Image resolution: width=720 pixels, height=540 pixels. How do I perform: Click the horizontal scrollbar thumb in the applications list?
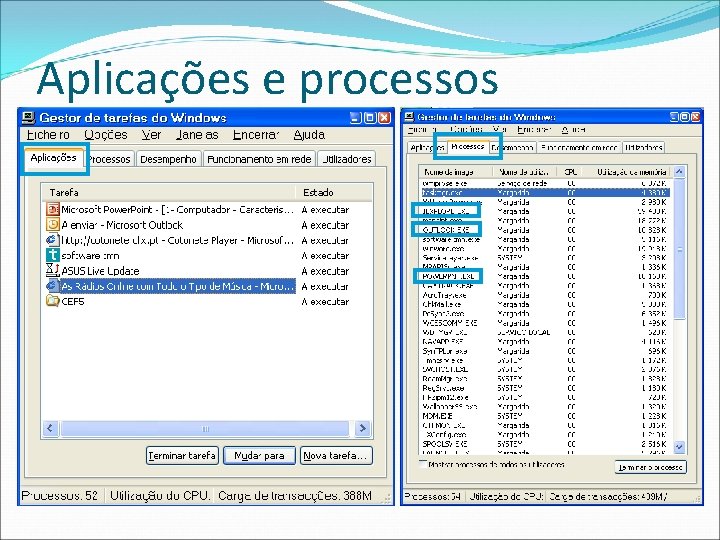click(205, 428)
